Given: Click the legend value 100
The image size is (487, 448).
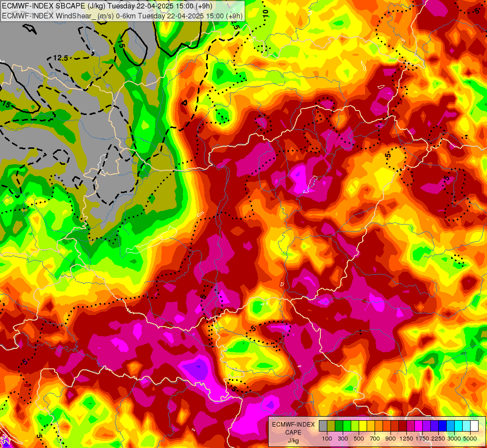Looking at the screenshot, I should click(x=327, y=439).
